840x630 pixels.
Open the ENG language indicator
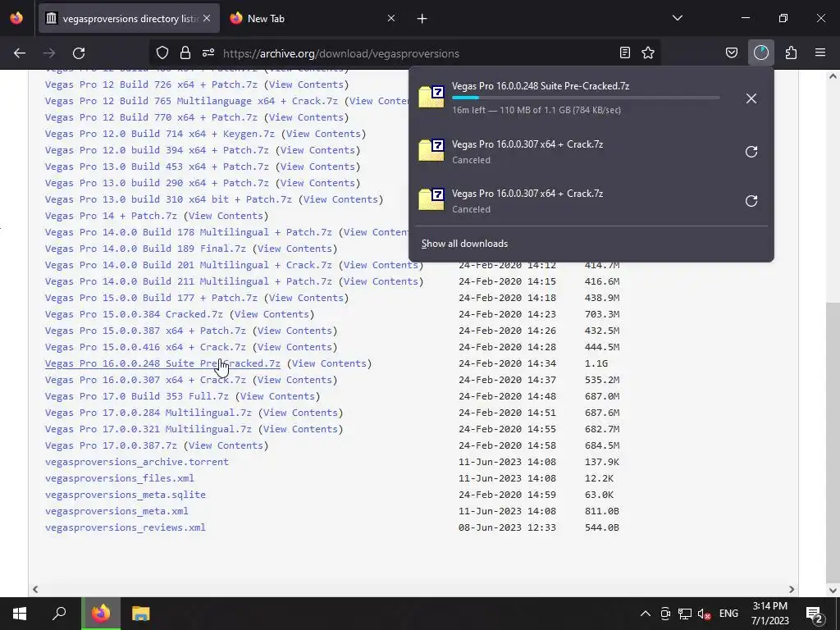[x=728, y=614]
